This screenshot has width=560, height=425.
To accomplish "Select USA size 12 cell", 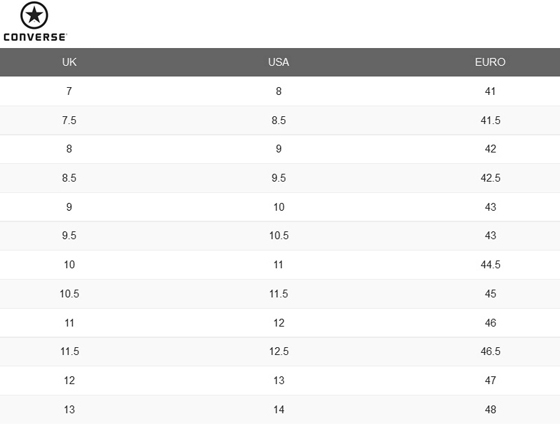I will pyautogui.click(x=279, y=323).
